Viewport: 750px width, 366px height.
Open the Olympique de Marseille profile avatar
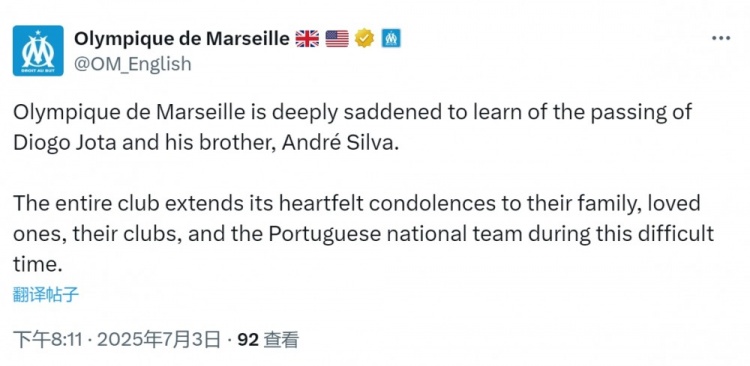(38, 51)
